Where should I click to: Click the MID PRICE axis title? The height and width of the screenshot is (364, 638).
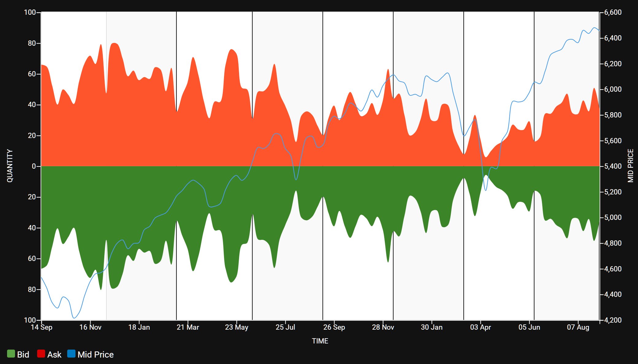630,166
